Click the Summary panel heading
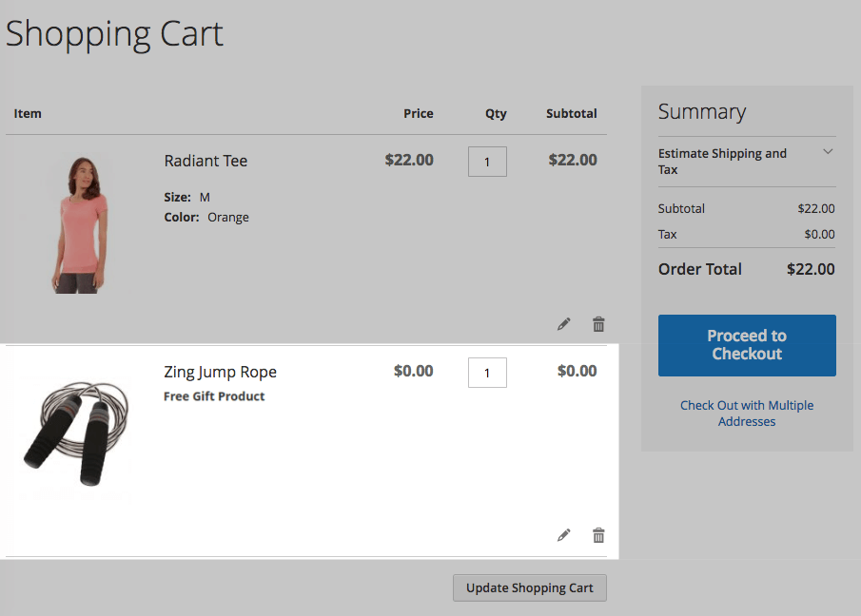The image size is (861, 616). pyautogui.click(x=701, y=112)
